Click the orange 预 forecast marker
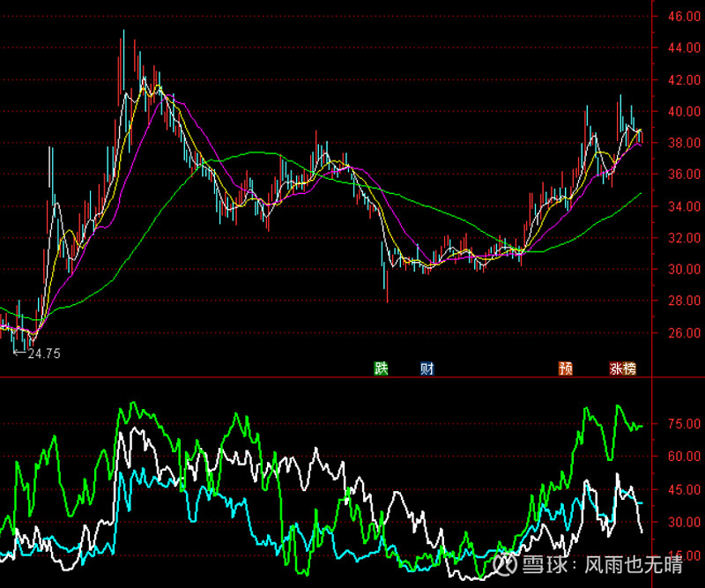The height and width of the screenshot is (588, 705). click(565, 368)
